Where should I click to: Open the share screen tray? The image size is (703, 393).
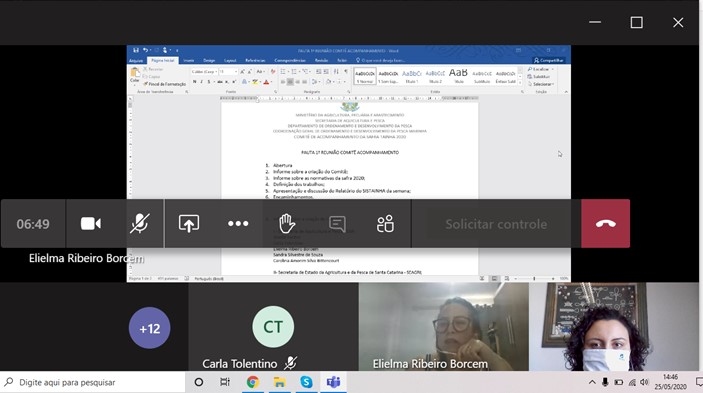click(x=189, y=224)
